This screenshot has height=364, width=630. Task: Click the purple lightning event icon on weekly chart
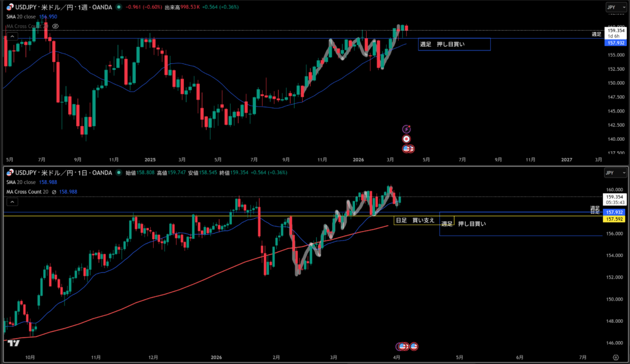click(406, 129)
